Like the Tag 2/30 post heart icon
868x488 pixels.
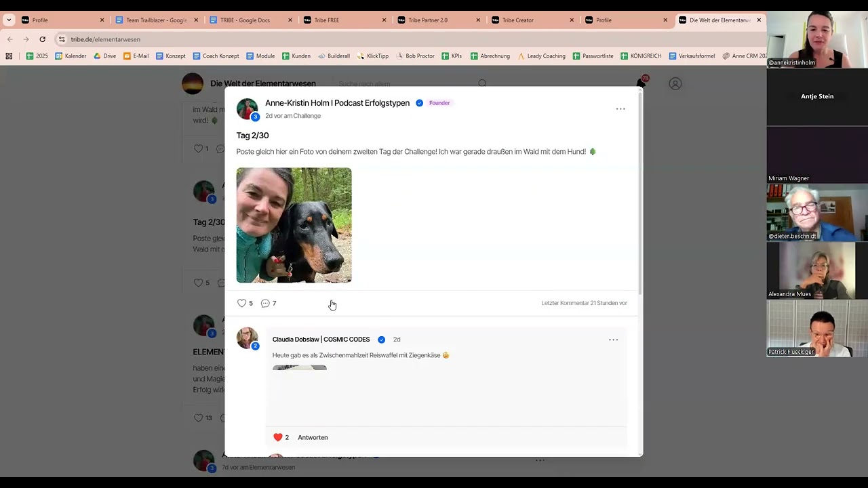241,303
